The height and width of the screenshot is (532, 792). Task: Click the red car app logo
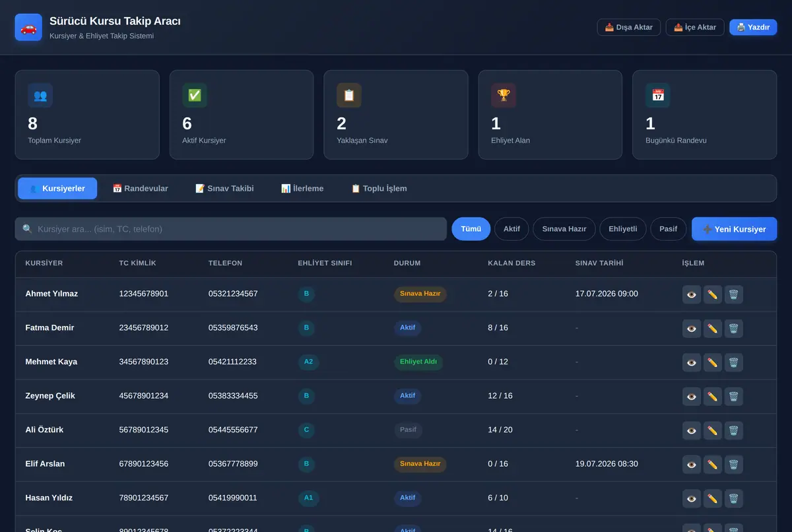pos(28,28)
